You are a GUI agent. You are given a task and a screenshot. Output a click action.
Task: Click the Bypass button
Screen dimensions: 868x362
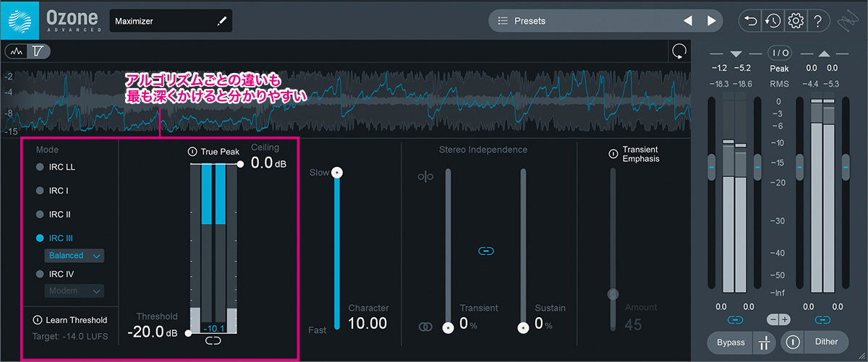click(730, 342)
